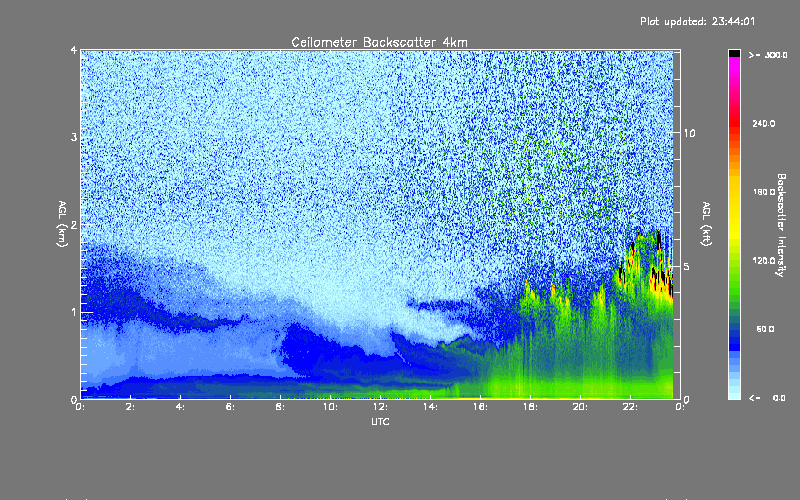Click the "5" kft tick label on right axis
This screenshot has width=800, height=500.
pyautogui.click(x=687, y=267)
